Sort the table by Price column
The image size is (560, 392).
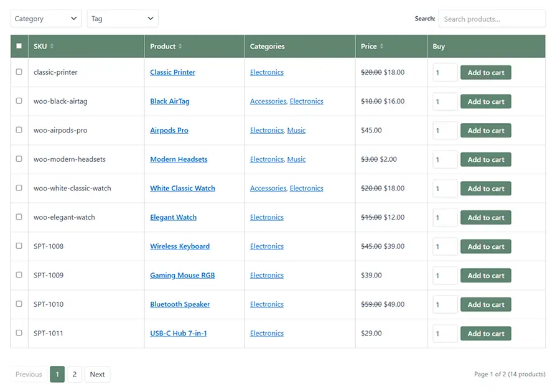372,47
